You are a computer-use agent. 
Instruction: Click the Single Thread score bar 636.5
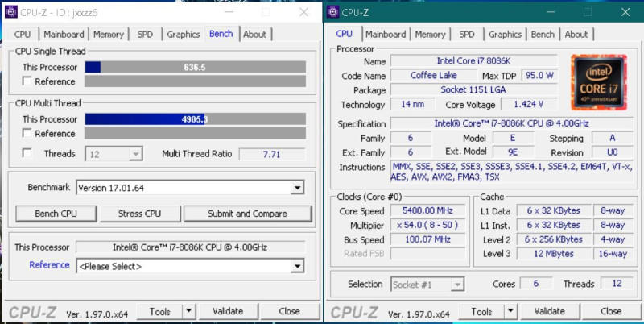coord(195,67)
